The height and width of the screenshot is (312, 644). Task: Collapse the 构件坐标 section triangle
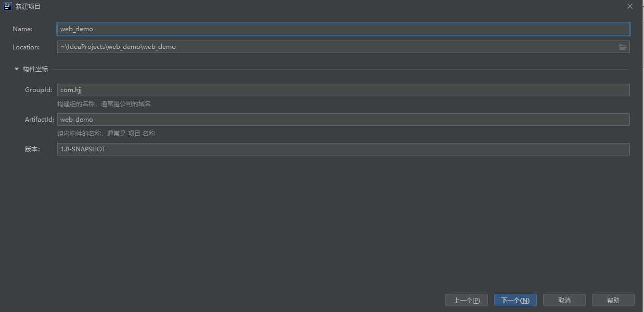point(17,69)
